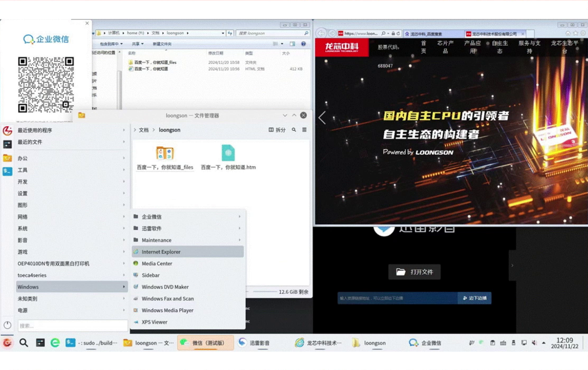Click the 边下边播 button
Image resolution: width=588 pixels, height=370 pixels.
pos(475,298)
